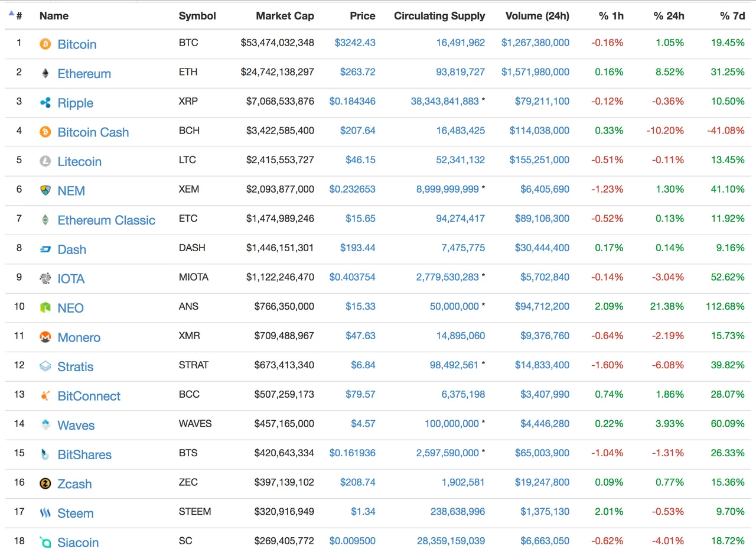Click Monero circulating supply 14,895,060

click(x=461, y=336)
